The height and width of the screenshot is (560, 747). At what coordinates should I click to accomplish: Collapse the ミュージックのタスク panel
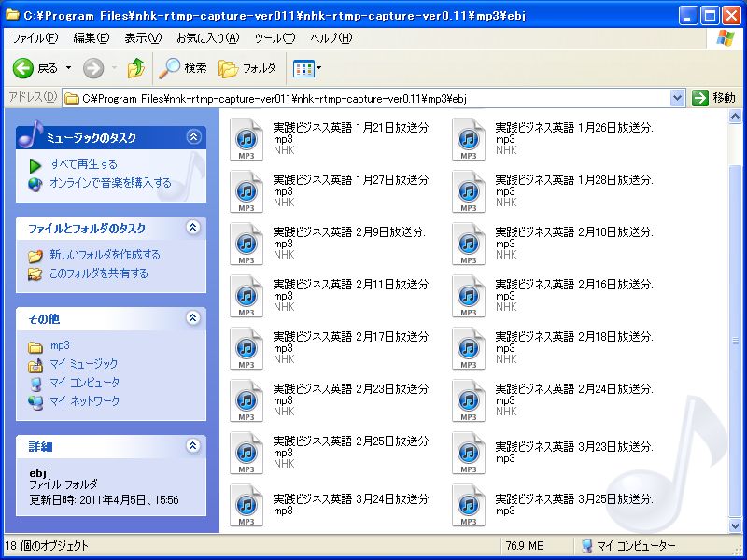pyautogui.click(x=193, y=137)
